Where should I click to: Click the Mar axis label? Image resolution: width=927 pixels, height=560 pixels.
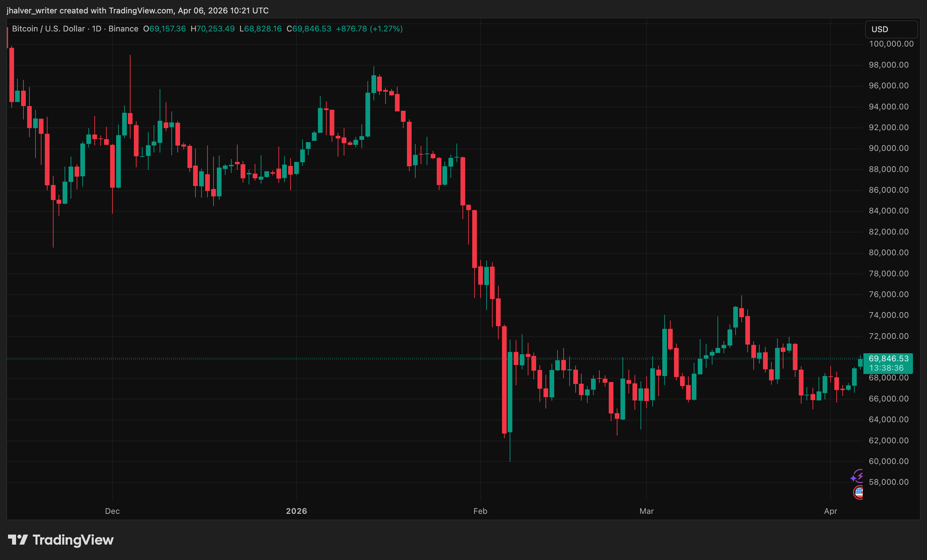click(x=647, y=511)
